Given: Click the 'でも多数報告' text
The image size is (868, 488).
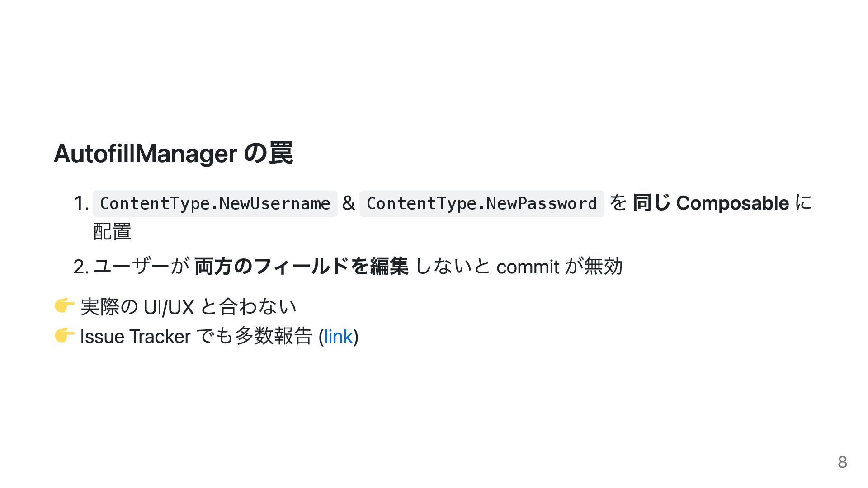Looking at the screenshot, I should (255, 337).
